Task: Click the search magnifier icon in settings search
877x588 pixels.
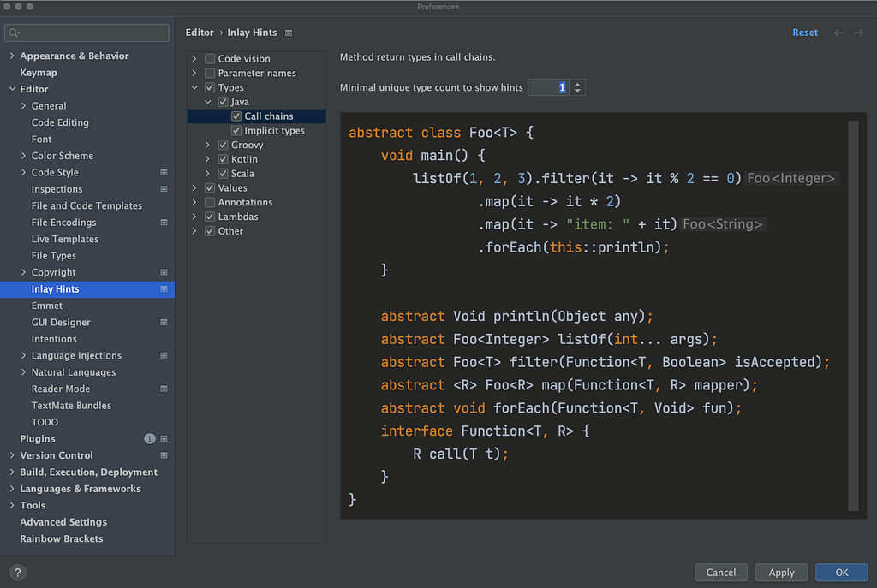Action: [x=15, y=33]
